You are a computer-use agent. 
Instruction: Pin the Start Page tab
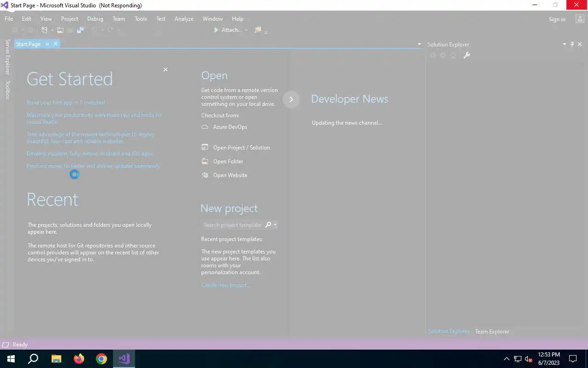(x=47, y=44)
